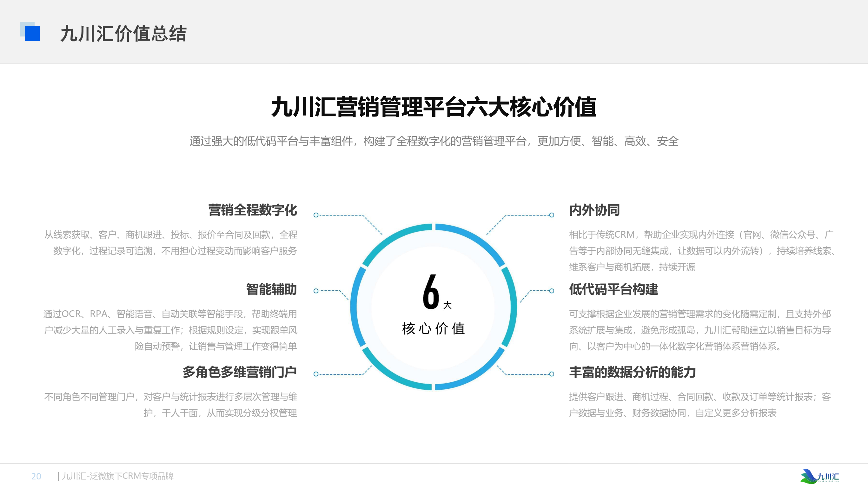The image size is (868, 488).
Task: Click the large number 6 in the circle
Action: pos(431,292)
